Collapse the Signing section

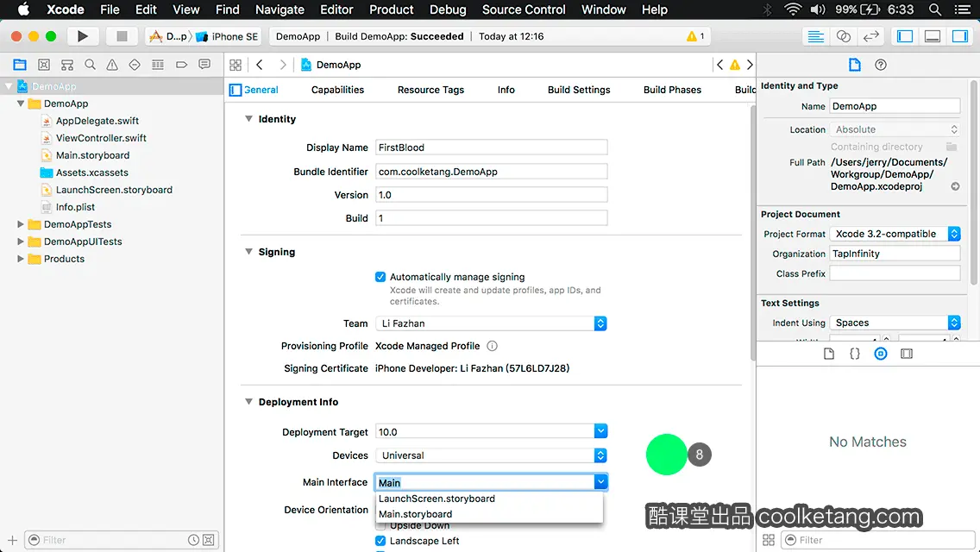click(248, 251)
